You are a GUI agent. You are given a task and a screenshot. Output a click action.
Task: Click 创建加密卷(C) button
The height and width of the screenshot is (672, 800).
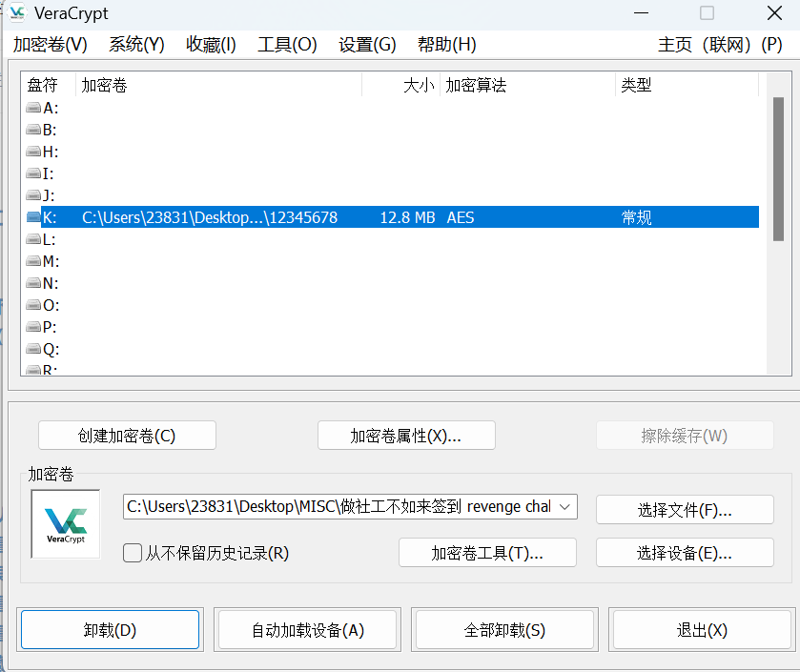pos(127,436)
